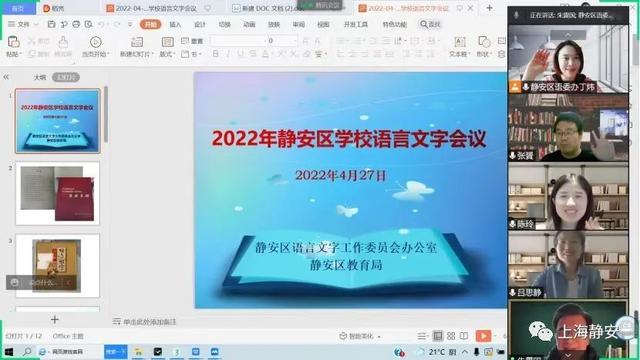Click the WPS home tab
The height and width of the screenshot is (360, 640).
coord(18,8)
